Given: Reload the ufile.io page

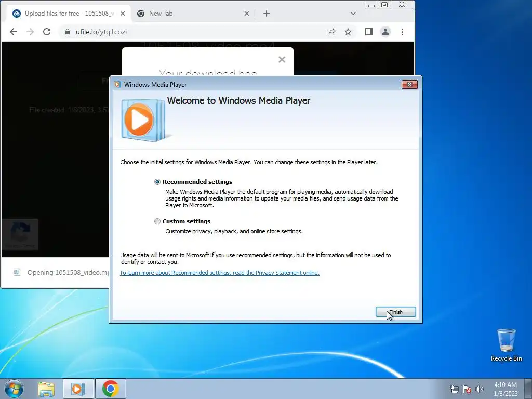Looking at the screenshot, I should click(x=47, y=32).
